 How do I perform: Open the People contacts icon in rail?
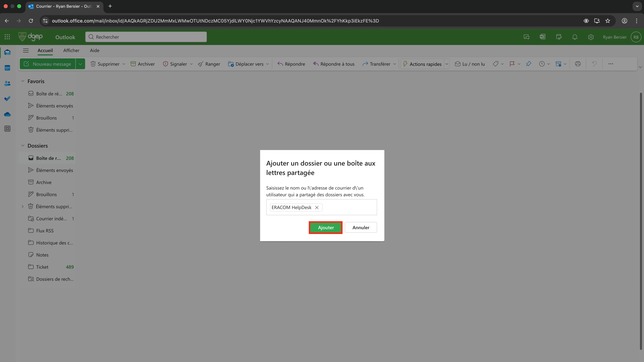[7, 83]
